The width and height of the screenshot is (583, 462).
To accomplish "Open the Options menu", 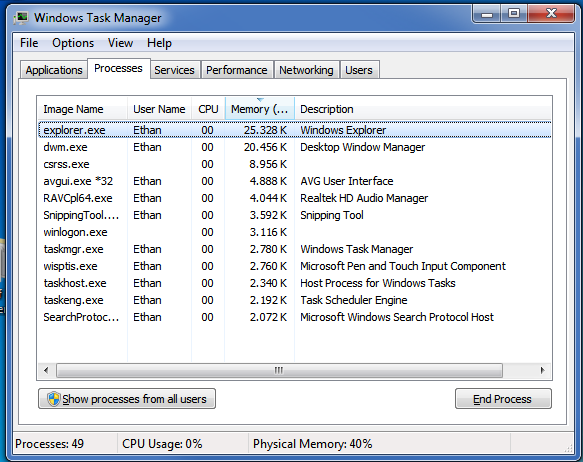I will [73, 43].
